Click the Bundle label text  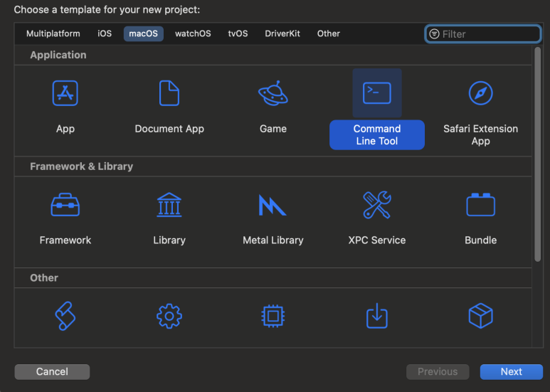[x=480, y=240]
